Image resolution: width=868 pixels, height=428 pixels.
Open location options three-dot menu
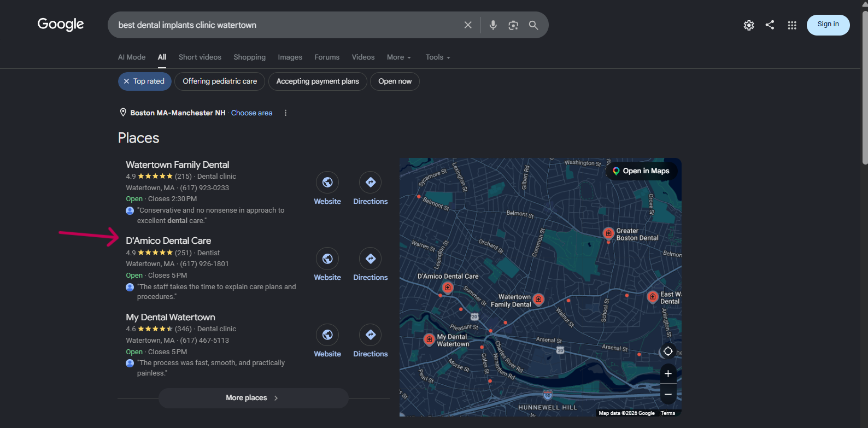pos(285,113)
